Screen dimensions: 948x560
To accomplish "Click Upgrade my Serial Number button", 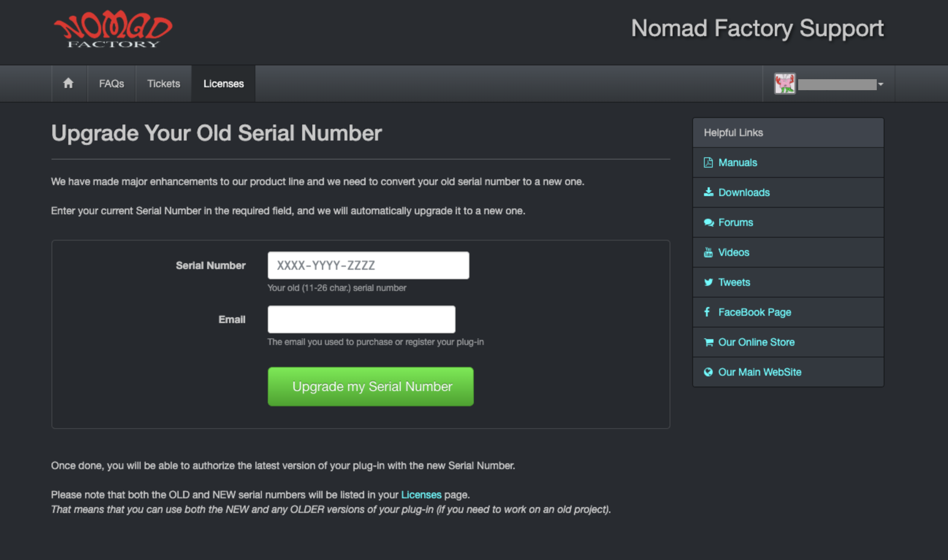I will (371, 387).
